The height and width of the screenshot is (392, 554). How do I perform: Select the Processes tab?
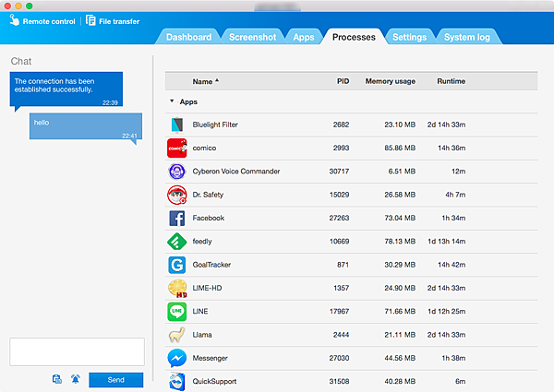(354, 37)
